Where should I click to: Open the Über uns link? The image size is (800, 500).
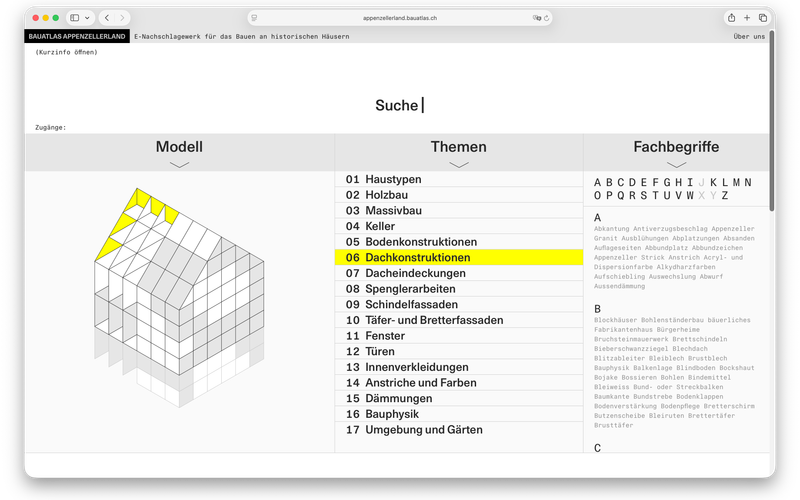[x=749, y=36]
